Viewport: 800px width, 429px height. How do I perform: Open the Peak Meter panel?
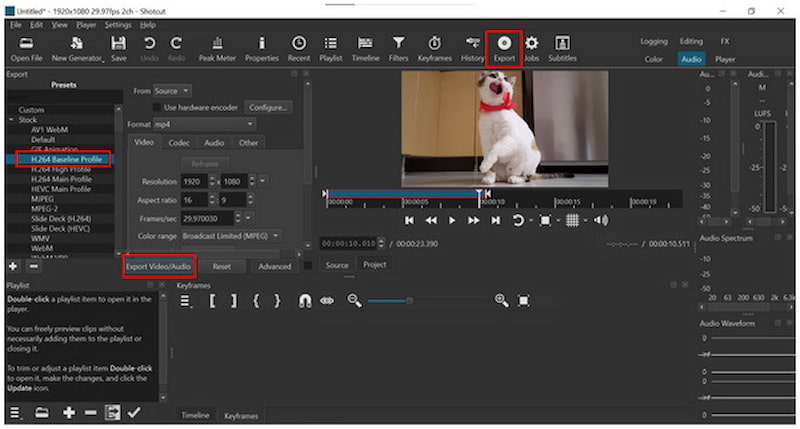point(216,48)
